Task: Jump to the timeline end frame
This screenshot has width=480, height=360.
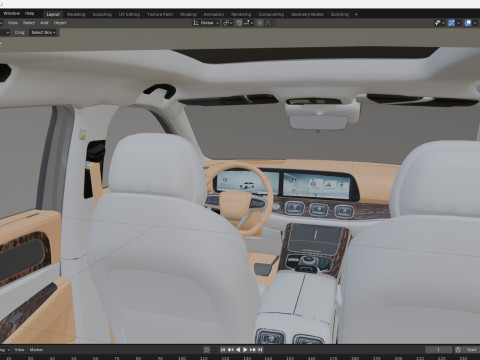Action: pyautogui.click(x=260, y=350)
